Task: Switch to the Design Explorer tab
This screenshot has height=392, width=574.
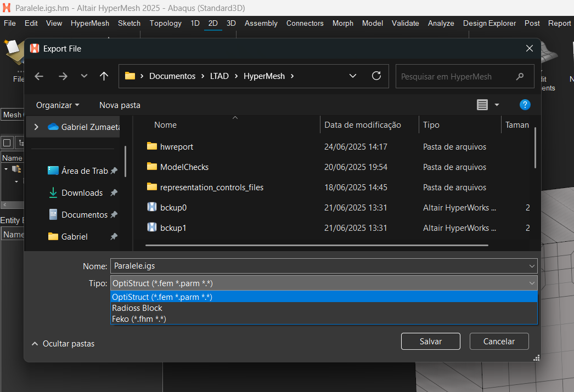Action: (x=489, y=23)
